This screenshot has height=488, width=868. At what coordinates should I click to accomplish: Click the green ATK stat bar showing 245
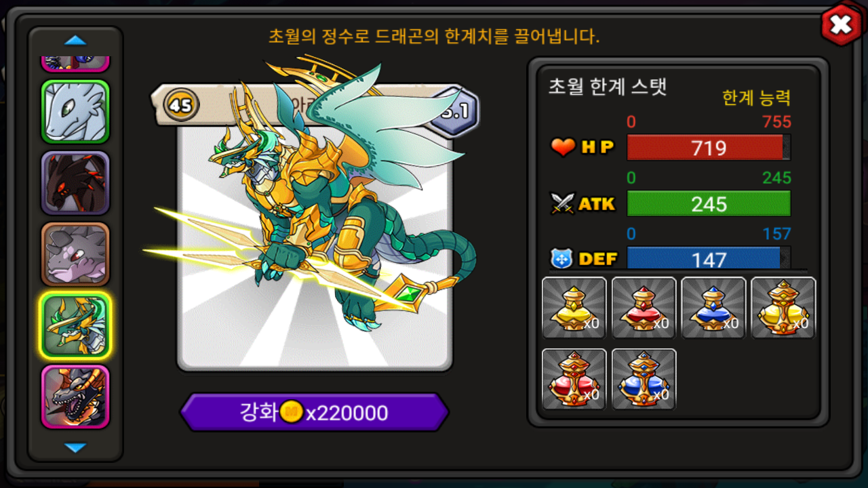point(709,203)
